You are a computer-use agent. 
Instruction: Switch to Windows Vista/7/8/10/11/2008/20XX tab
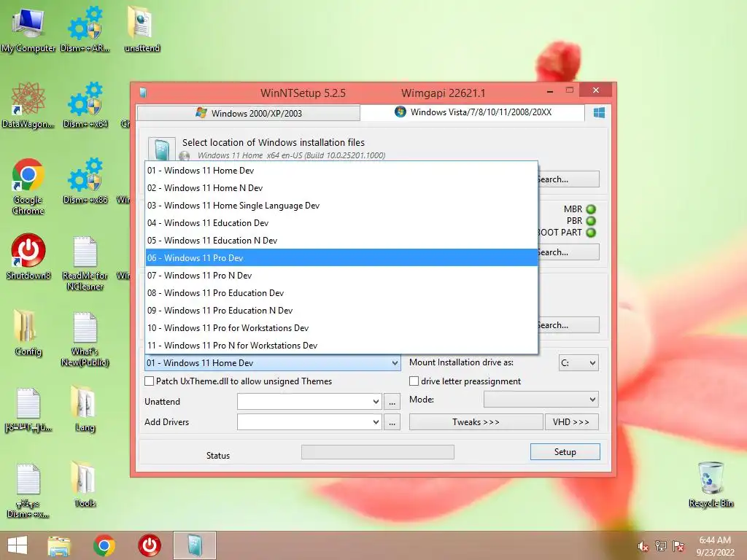pyautogui.click(x=473, y=112)
